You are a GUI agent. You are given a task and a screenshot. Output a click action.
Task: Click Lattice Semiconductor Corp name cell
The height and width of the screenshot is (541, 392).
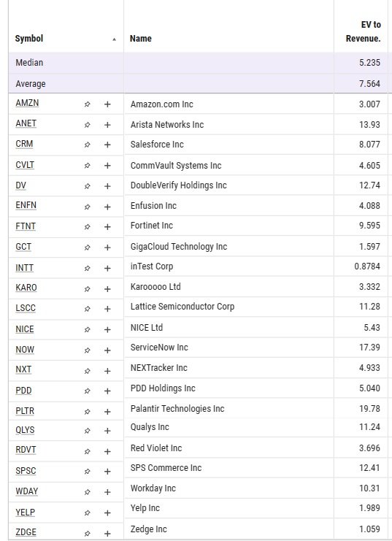tap(182, 307)
